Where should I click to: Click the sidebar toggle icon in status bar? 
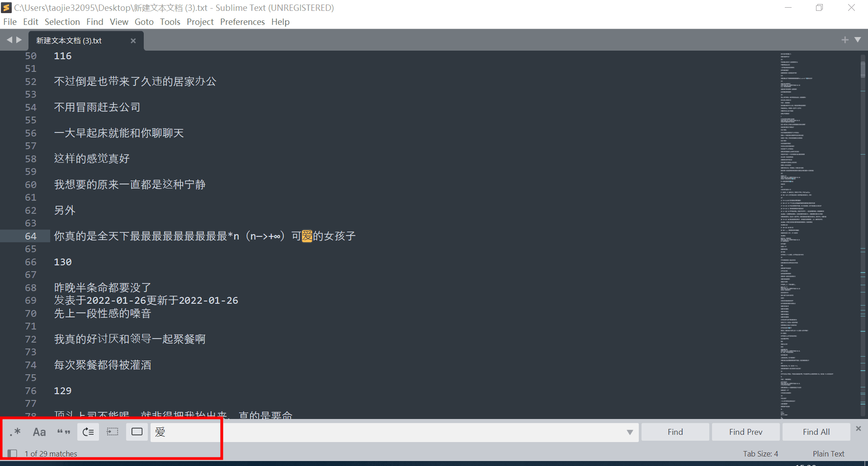point(12,453)
